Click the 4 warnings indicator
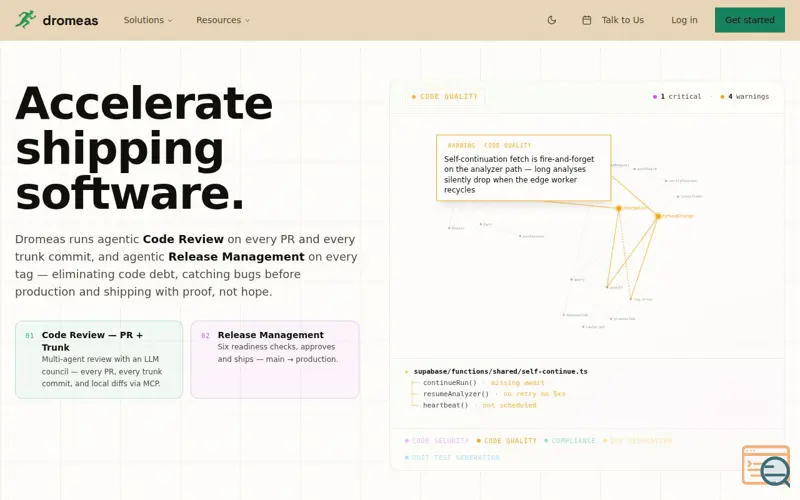Viewport: 800px width, 500px height. click(744, 96)
